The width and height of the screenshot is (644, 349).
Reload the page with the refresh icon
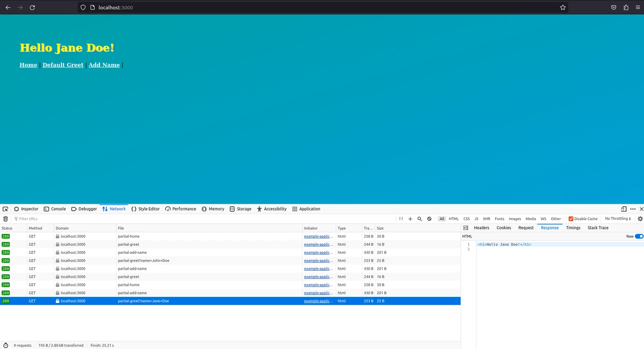(32, 7)
